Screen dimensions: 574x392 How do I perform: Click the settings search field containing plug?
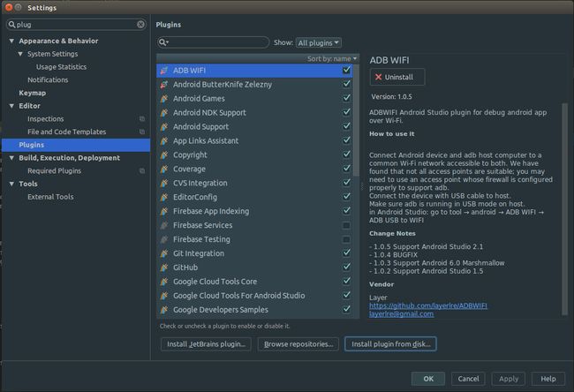(76, 25)
